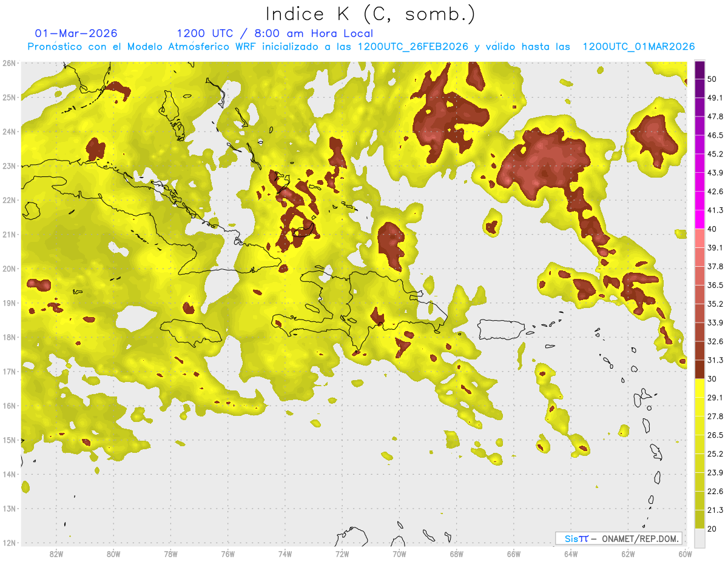
Task: Select the "22N" latitude label
Action: point(8,199)
